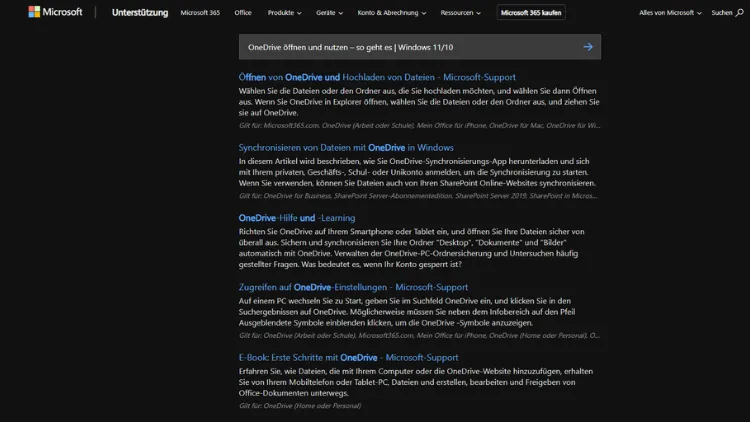Submit search with the blue arrow
Screen dimensions: 750x422
[x=588, y=47]
